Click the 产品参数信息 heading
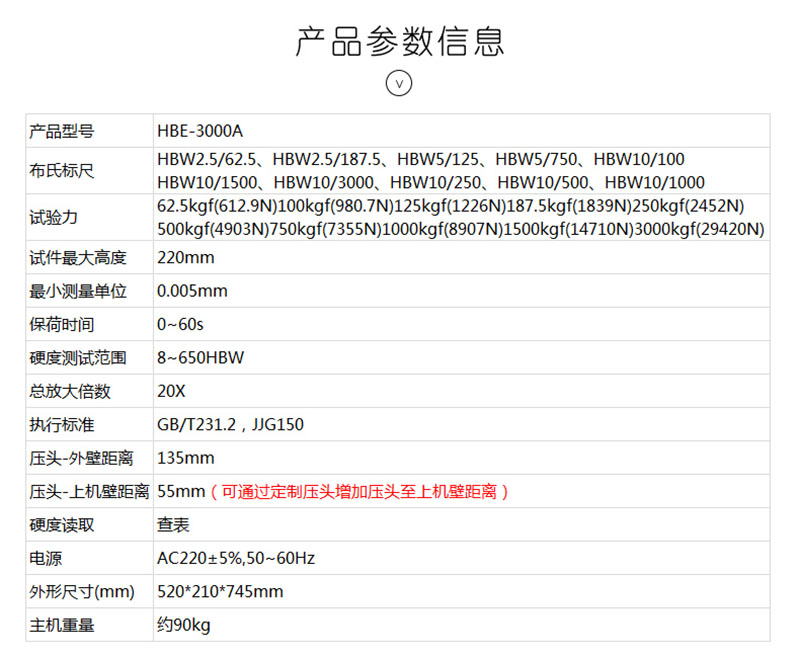The height and width of the screenshot is (656, 800). click(399, 40)
